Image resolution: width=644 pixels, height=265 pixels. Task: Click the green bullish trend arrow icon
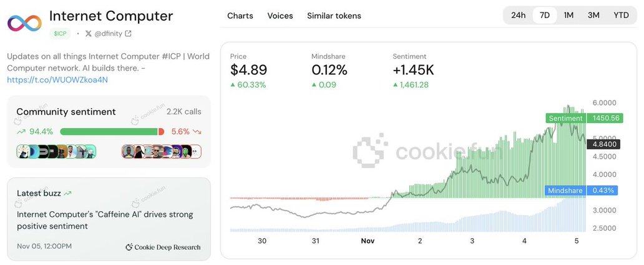[21, 132]
